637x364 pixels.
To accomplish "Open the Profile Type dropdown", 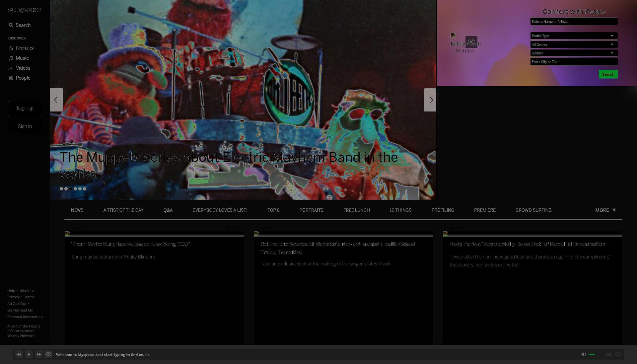I will pos(574,36).
